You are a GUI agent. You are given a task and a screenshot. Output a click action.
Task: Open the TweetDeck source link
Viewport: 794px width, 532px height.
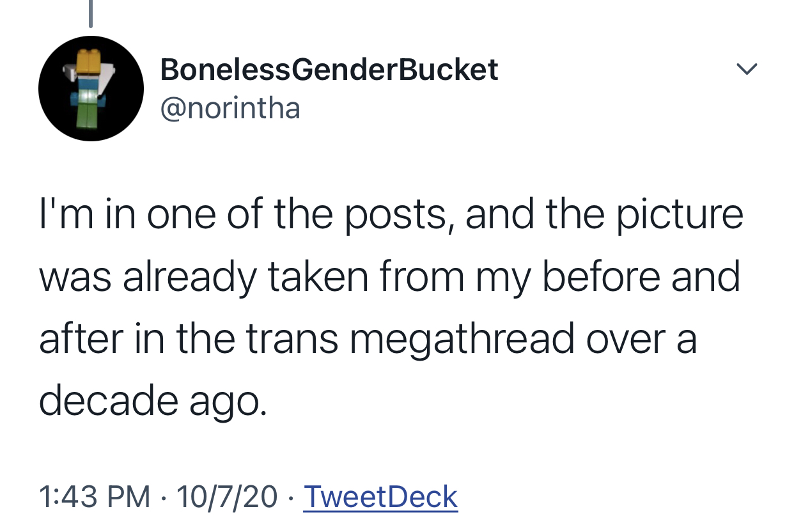[380, 496]
